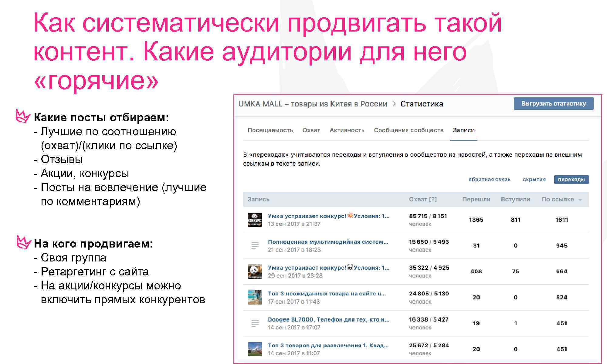Click date 21 сен 2017 в 18:23

pos(294,250)
